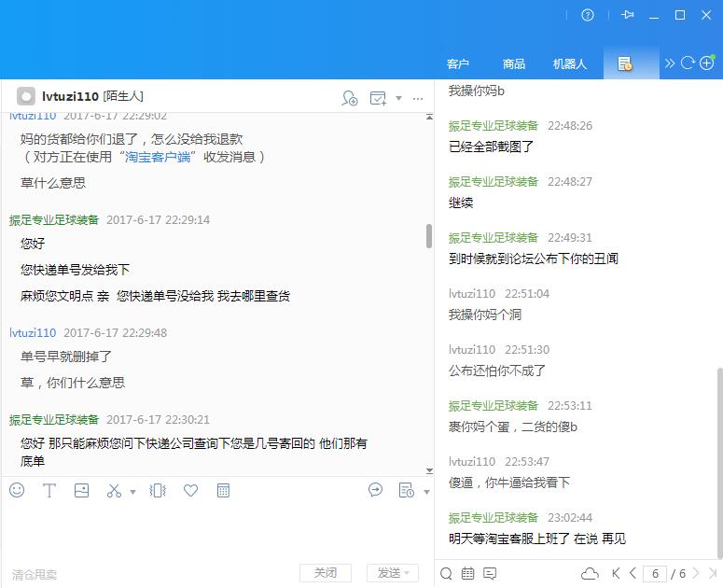Expand more tabs with double chevron
The image size is (723, 588).
point(669,63)
